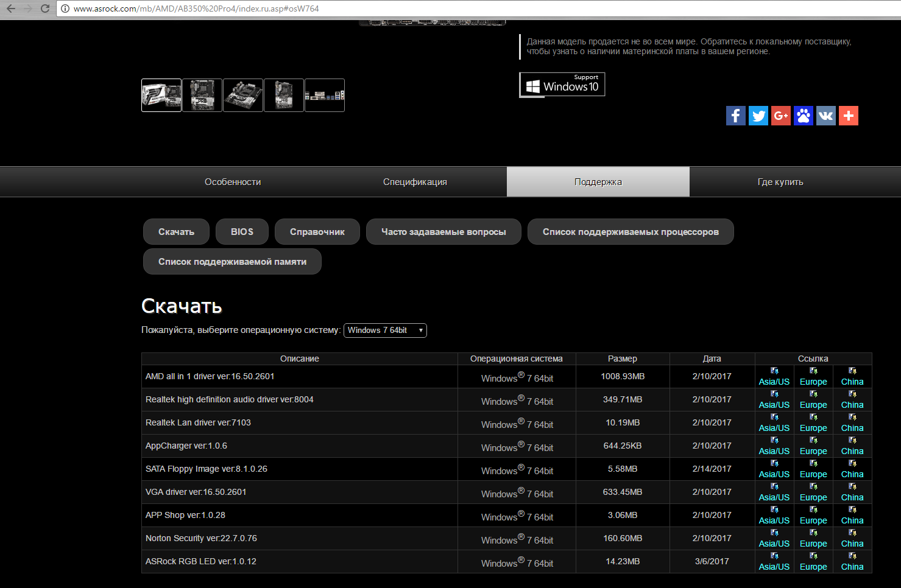The width and height of the screenshot is (901, 588).
Task: Select the first motherboard box thumbnail
Action: coord(161,95)
